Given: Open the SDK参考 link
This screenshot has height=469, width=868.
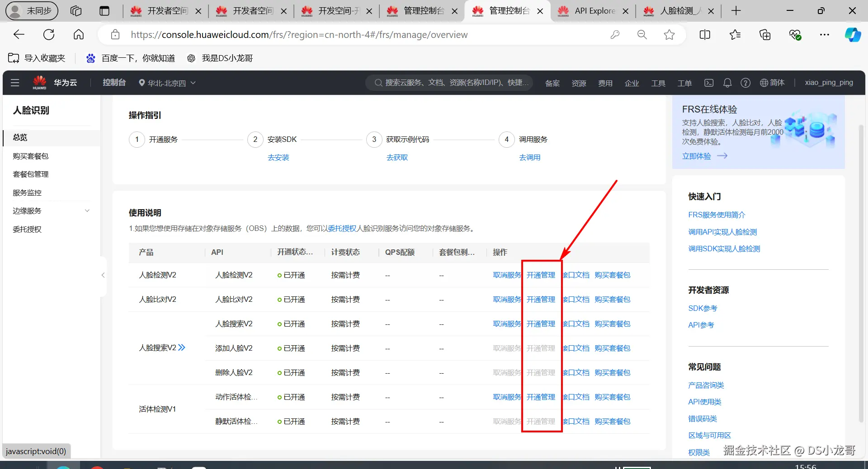Looking at the screenshot, I should coord(703,309).
